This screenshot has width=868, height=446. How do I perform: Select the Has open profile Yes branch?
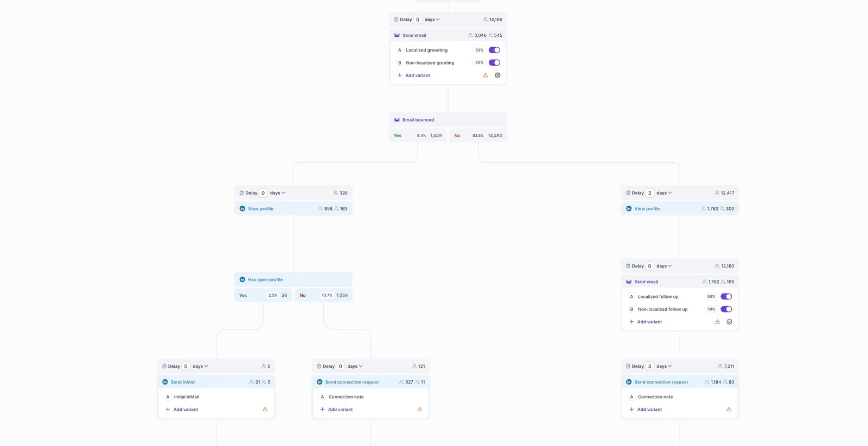point(263,295)
